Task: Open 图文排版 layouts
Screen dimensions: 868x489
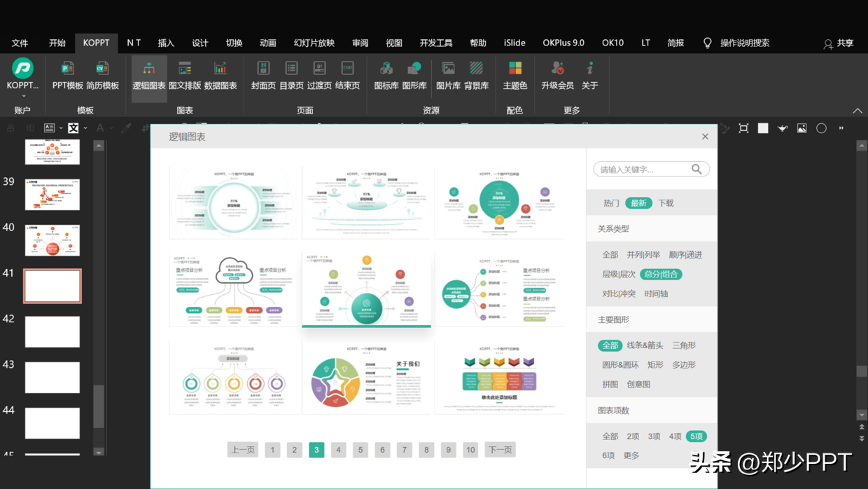Action: point(185,76)
